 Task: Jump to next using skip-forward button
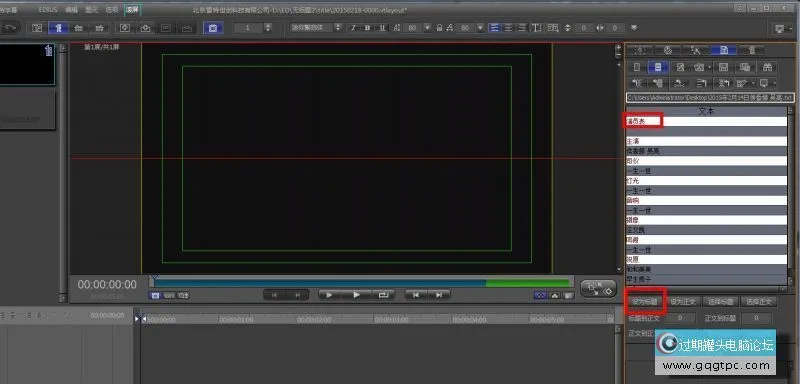(x=439, y=295)
